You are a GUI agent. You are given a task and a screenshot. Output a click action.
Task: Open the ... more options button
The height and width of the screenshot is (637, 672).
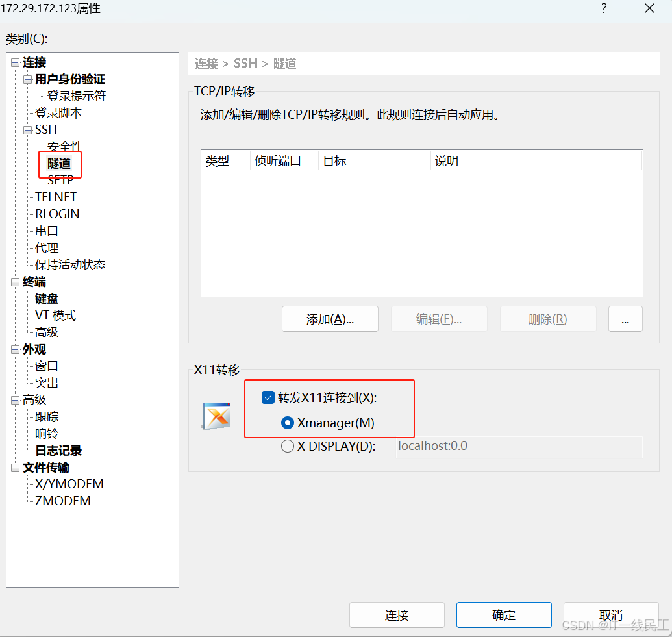click(625, 319)
